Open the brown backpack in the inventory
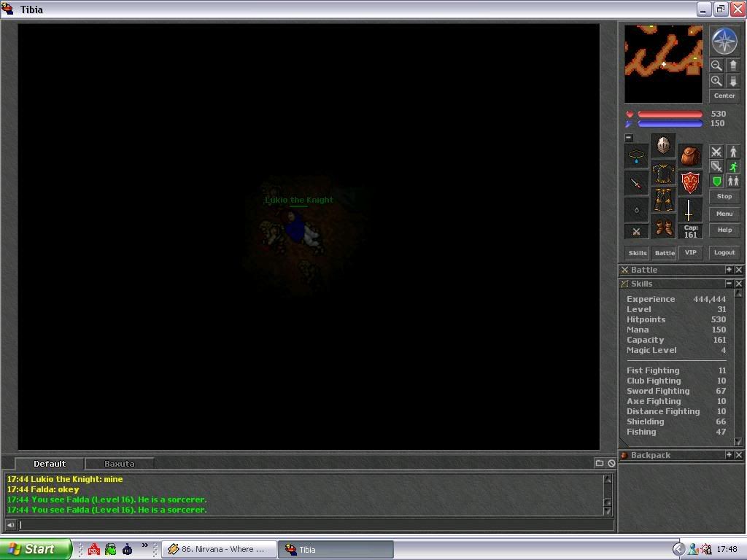Screen dimensions: 747x560 pos(690,156)
